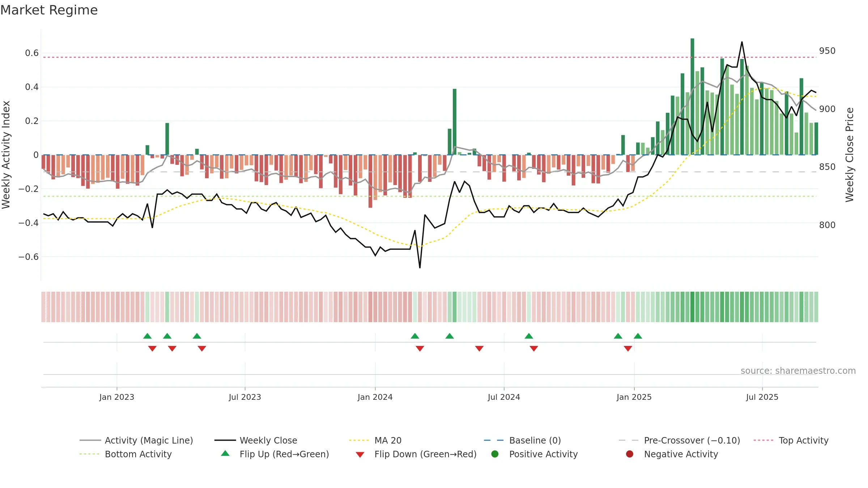This screenshot has width=868, height=488.
Task: Click the tallest green activity bar above 0.6
Action: 692,97
